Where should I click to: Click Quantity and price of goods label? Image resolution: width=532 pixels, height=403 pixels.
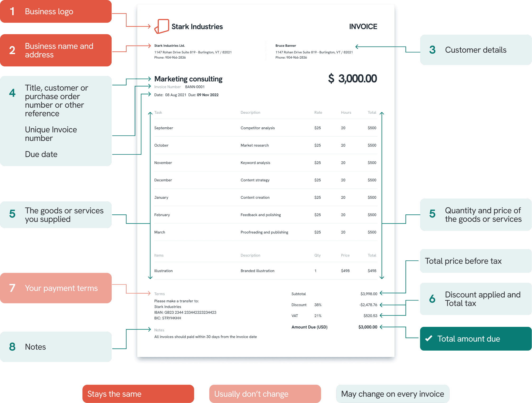click(476, 215)
